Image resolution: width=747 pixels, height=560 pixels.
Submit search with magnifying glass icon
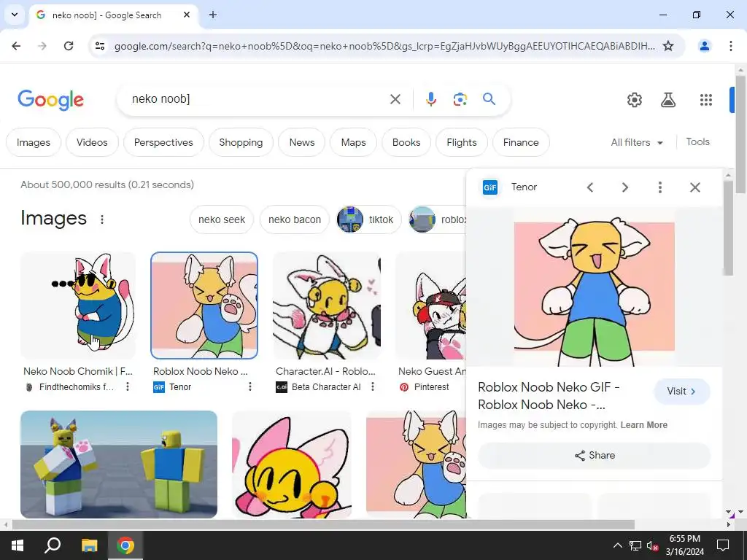tap(489, 99)
